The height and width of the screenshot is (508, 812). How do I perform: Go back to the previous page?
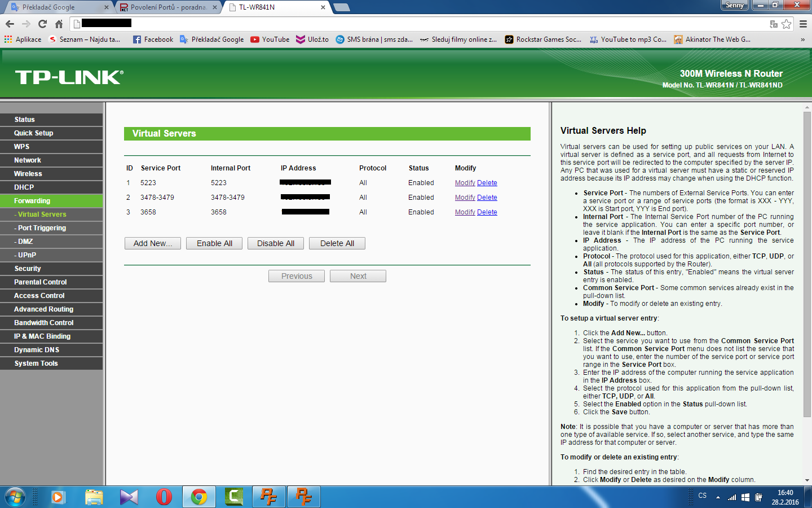pos(10,24)
